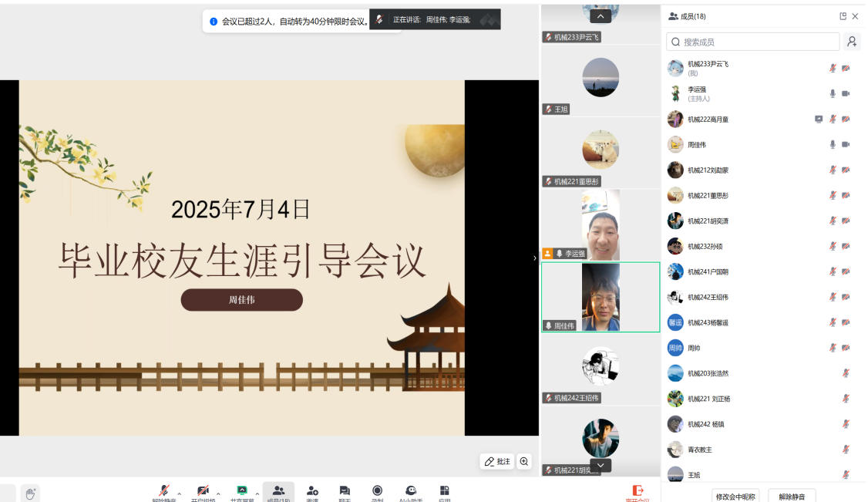Click the share screen toolbar icon
Image resolution: width=868 pixels, height=502 pixels.
[241, 491]
